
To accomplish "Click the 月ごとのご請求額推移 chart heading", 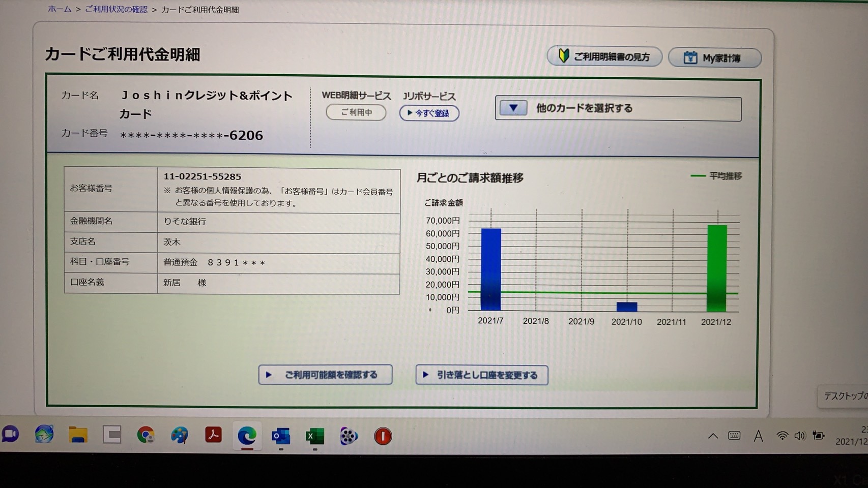I will click(470, 178).
